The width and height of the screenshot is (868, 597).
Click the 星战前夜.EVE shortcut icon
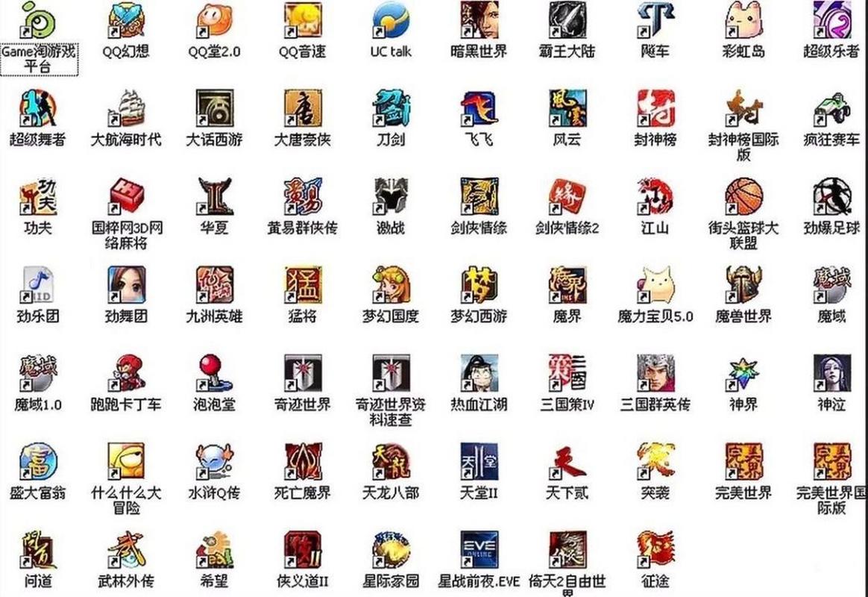click(x=479, y=549)
